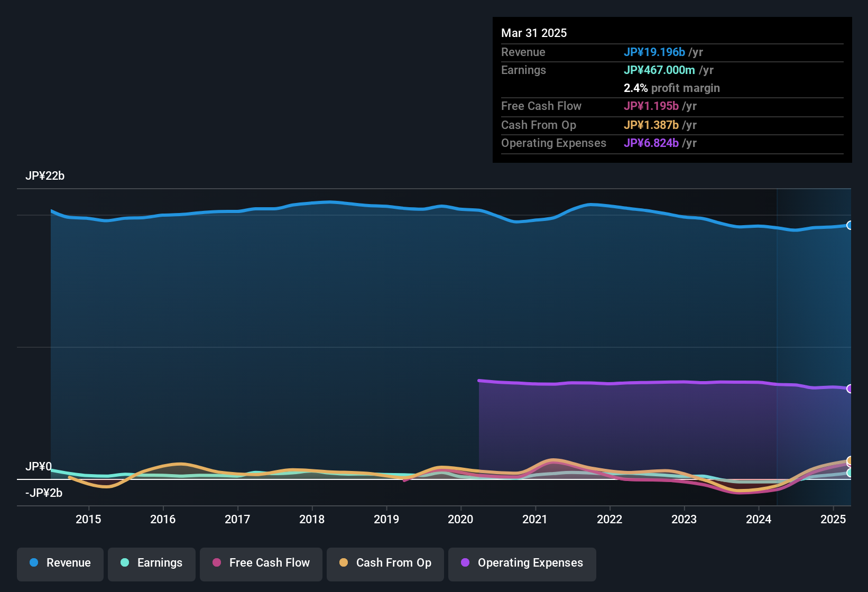
Task: Click the JP¥22b y-axis label
Action: point(45,176)
